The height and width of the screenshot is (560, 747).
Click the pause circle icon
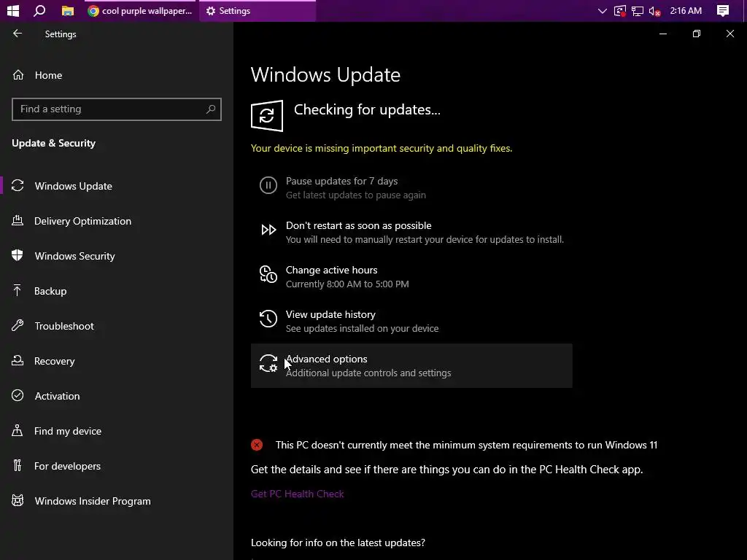268,184
